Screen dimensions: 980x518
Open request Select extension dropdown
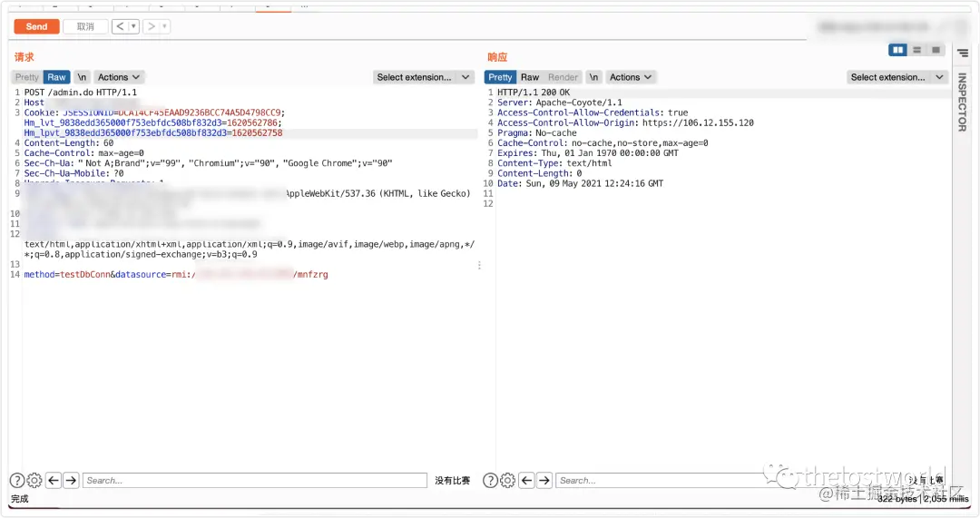point(424,77)
